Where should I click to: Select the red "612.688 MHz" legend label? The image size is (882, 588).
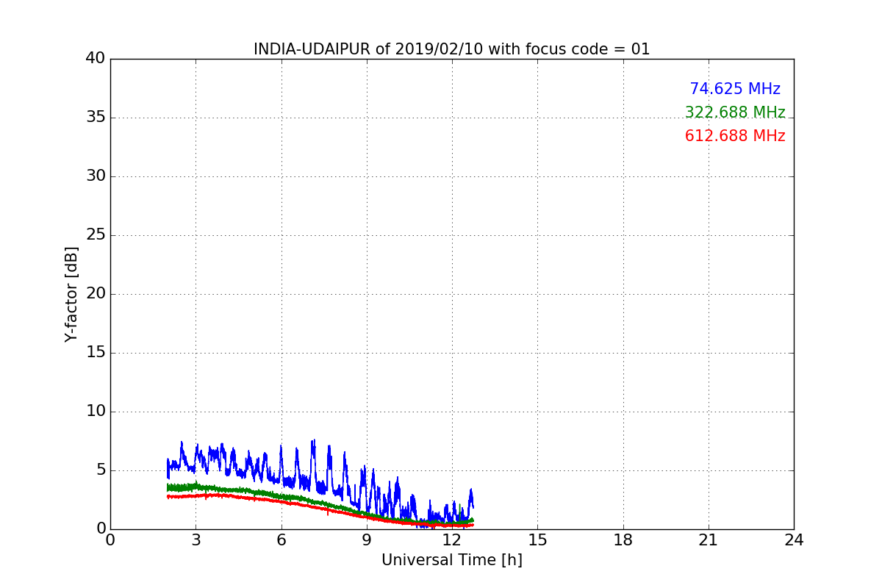click(735, 136)
